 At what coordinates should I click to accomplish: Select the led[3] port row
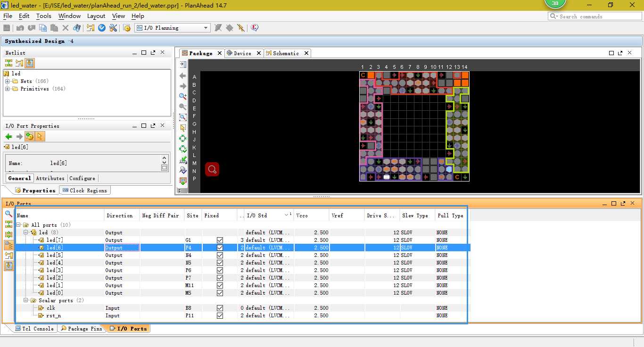(242, 270)
